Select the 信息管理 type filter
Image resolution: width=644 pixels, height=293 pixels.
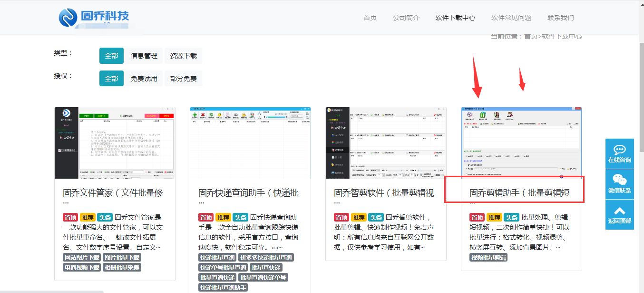point(144,55)
